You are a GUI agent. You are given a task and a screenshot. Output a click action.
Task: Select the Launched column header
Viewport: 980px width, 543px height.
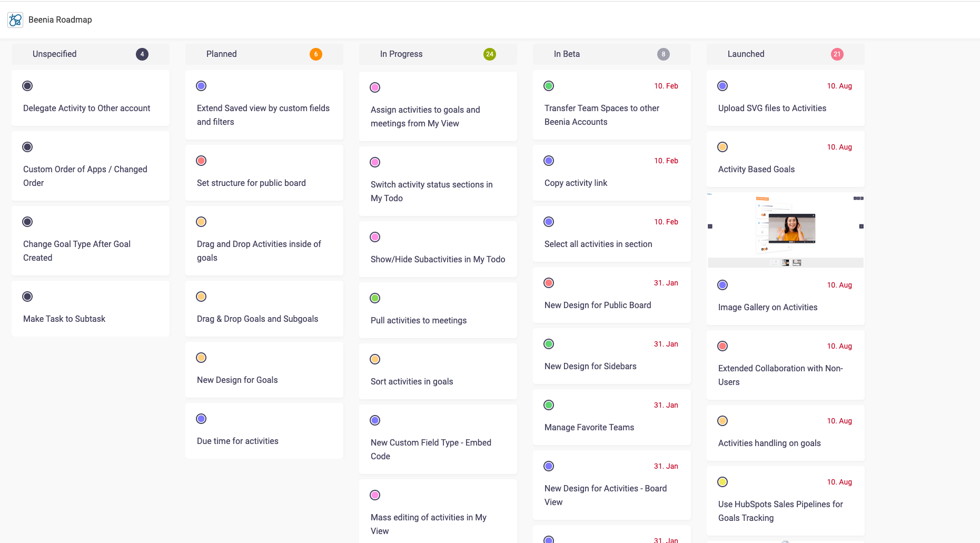(746, 54)
